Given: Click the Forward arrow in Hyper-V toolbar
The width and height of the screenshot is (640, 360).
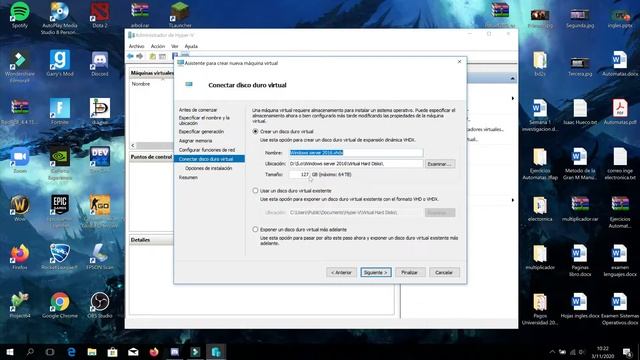Looking at the screenshot, I should coord(140,56).
